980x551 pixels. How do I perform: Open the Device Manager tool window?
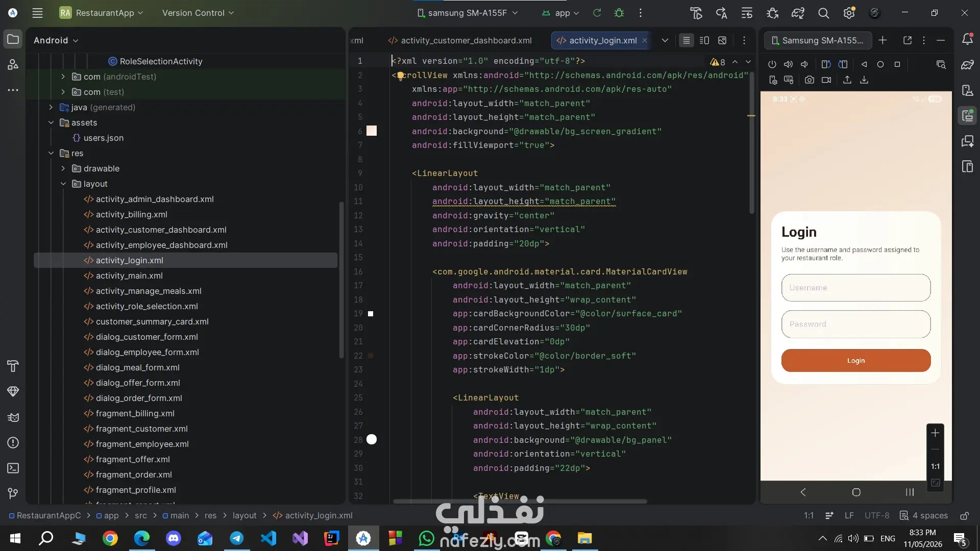(967, 90)
